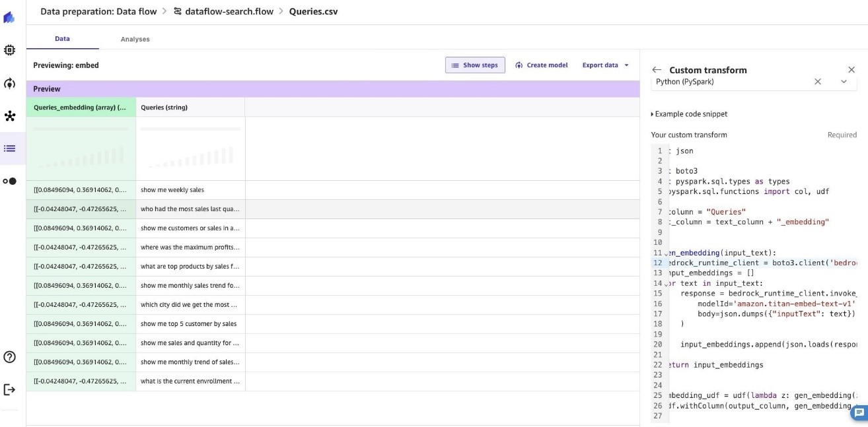Select the 'what are top products by sales f…' cell

pos(190,267)
